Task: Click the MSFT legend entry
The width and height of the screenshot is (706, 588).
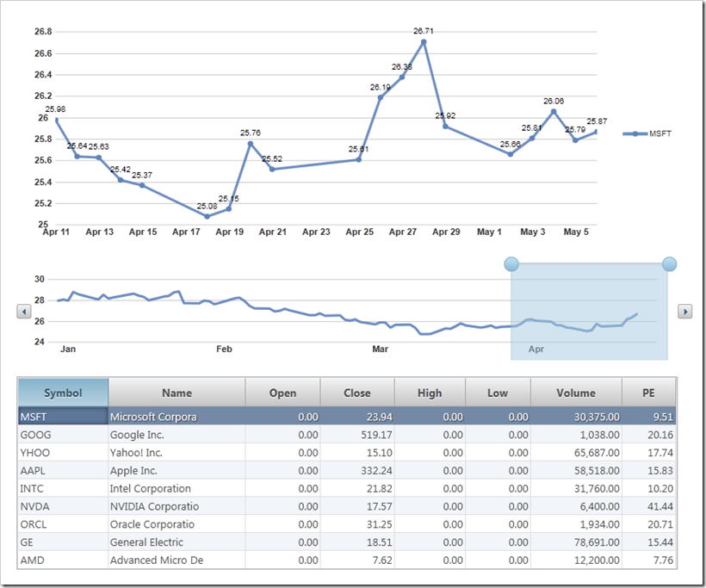Action: [647, 133]
